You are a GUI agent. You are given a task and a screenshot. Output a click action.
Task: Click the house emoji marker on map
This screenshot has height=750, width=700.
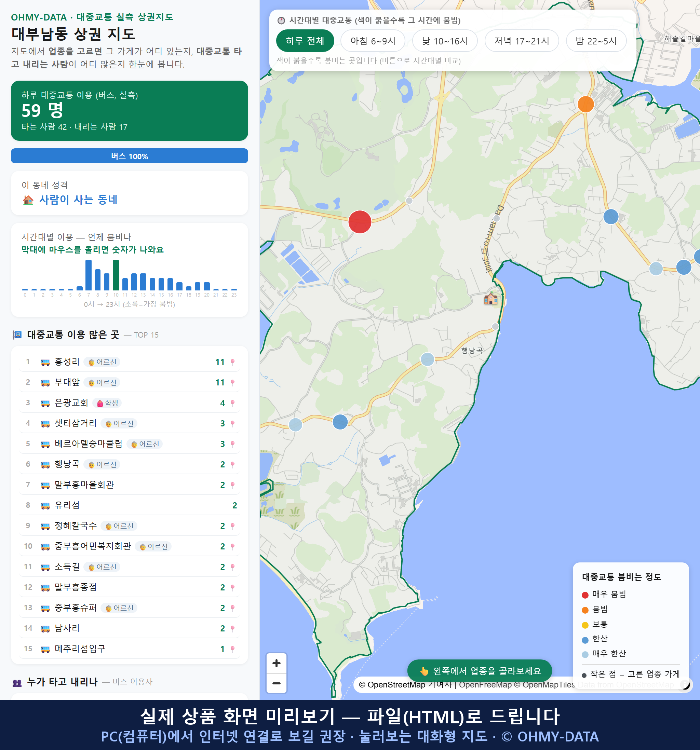[490, 298]
